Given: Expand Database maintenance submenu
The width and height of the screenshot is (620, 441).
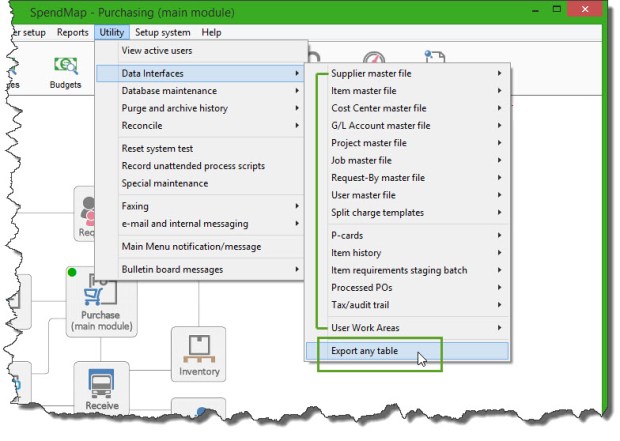Looking at the screenshot, I should pyautogui.click(x=200, y=91).
